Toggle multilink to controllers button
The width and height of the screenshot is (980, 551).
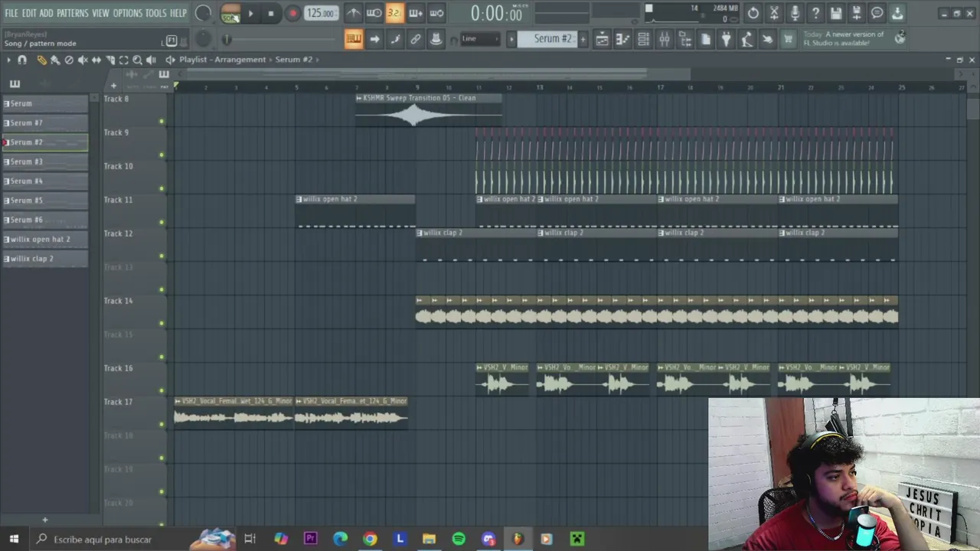436,39
